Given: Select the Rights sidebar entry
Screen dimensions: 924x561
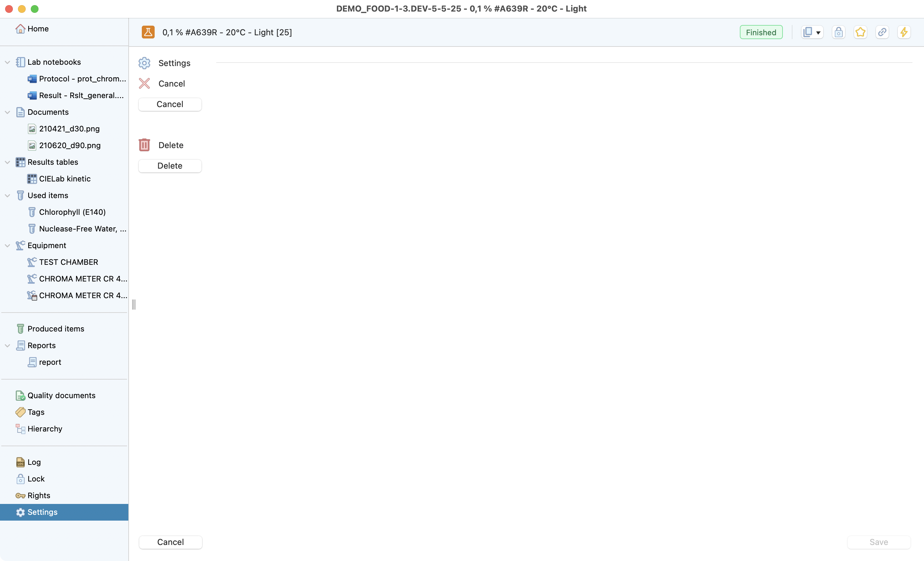Looking at the screenshot, I should 38,495.
